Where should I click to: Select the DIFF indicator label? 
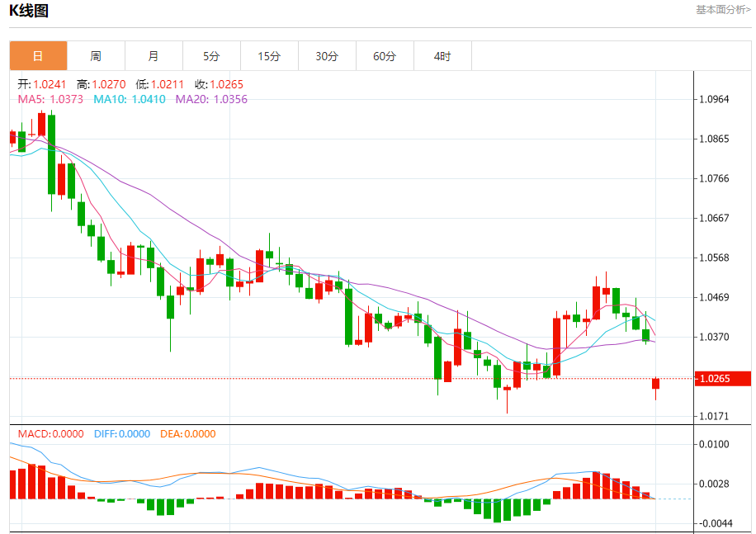coord(122,434)
